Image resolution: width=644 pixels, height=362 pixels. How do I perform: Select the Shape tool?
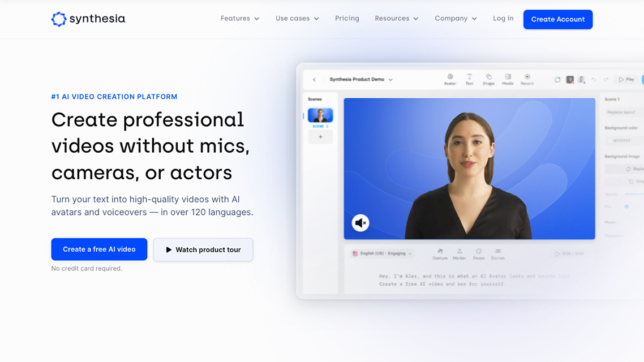click(488, 79)
